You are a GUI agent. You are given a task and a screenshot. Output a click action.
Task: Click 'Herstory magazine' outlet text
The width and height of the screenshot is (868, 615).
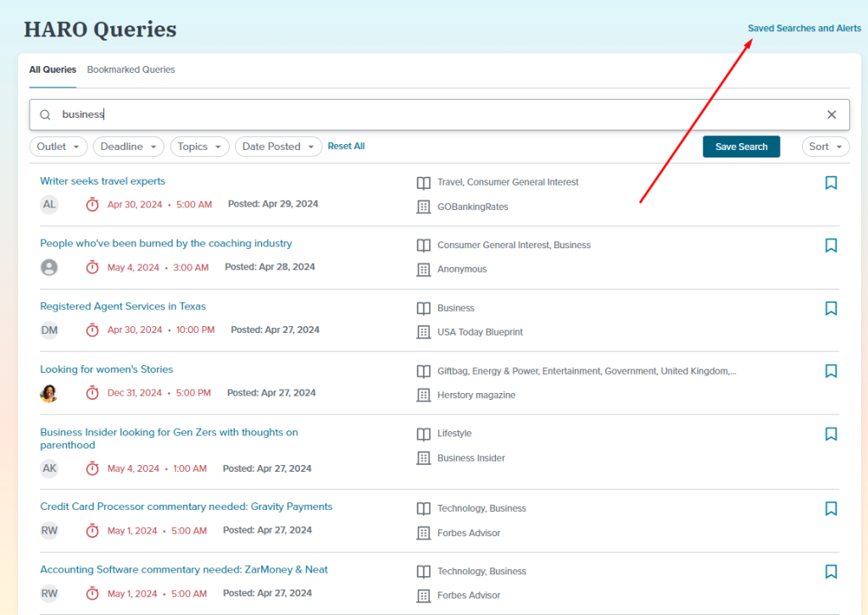[476, 395]
